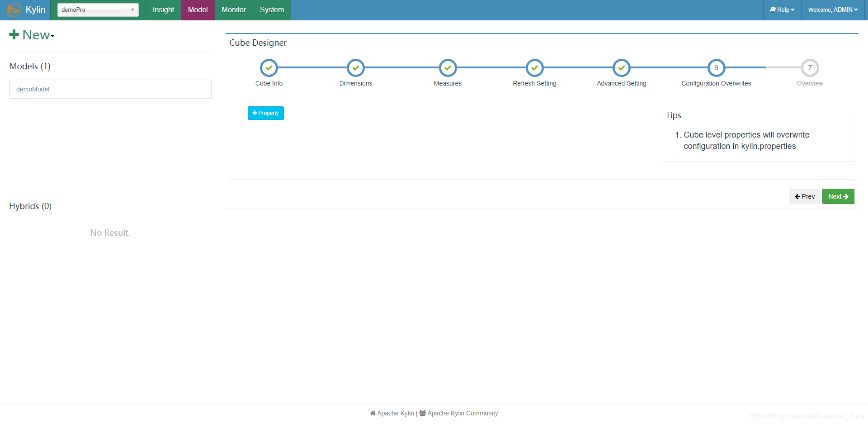
Task: Click the Prev button
Action: [x=805, y=196]
